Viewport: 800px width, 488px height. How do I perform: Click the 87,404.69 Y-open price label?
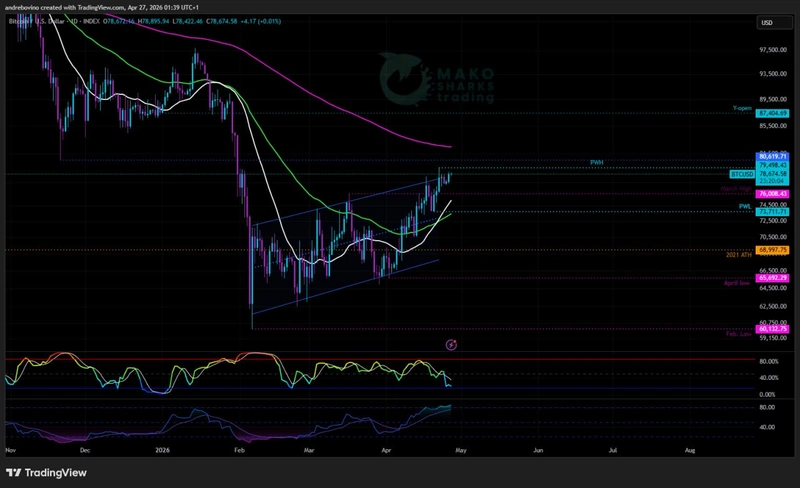[x=774, y=115]
